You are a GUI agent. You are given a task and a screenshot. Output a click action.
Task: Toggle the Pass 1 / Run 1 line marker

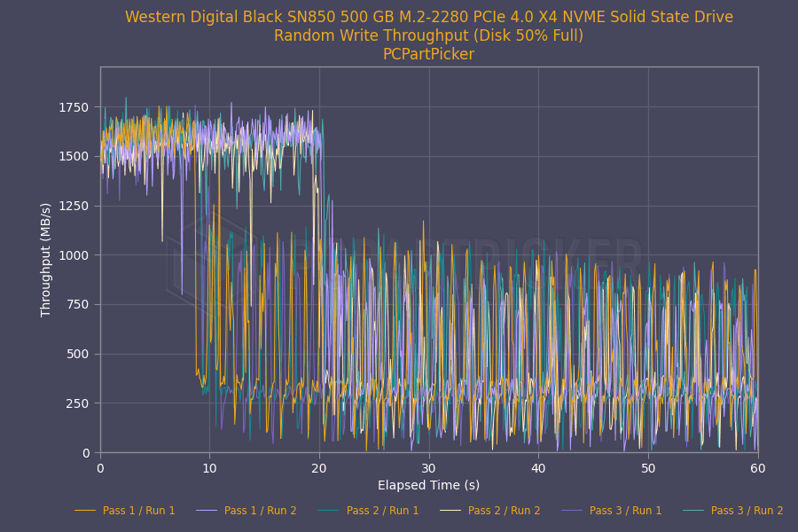[x=85, y=510]
